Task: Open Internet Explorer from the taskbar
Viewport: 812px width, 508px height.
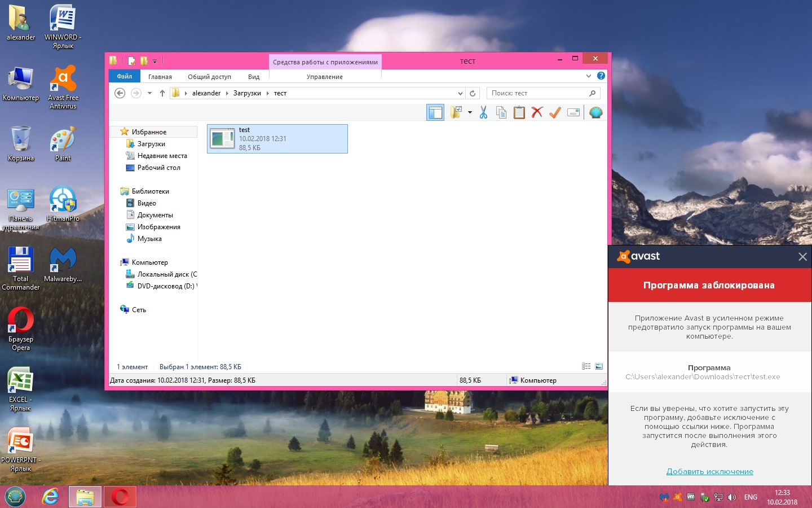Action: (x=51, y=497)
